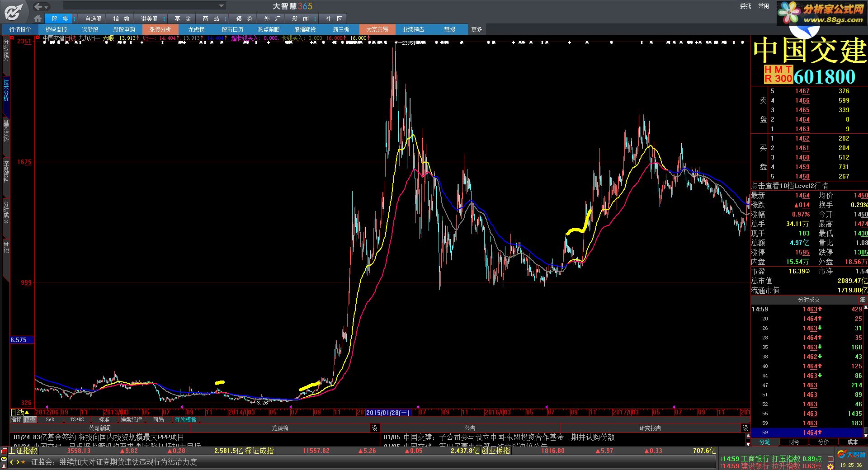Viewport: 868px width, 470px height.
Task: Open 热点前瞻
Action: coord(269,29)
